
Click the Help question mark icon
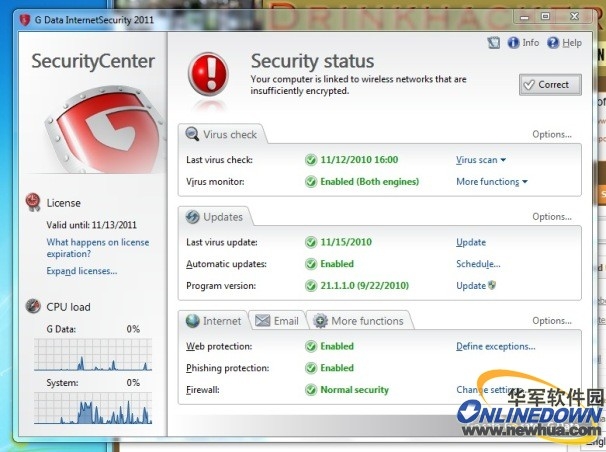point(553,42)
